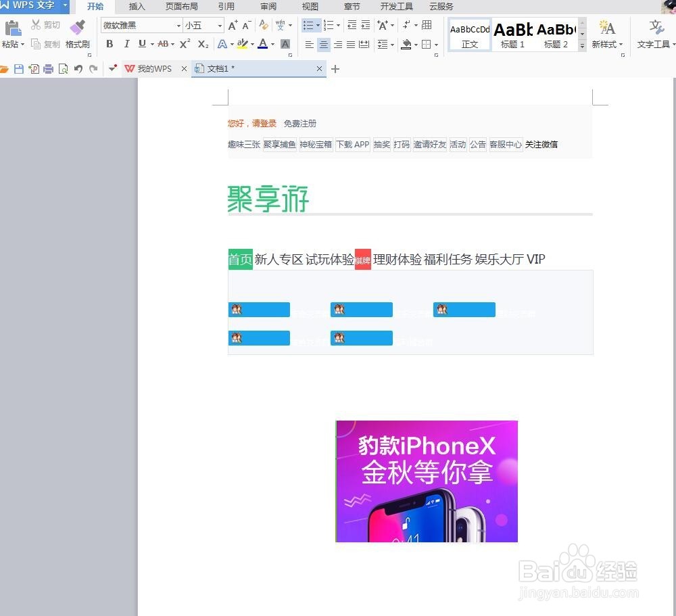Redo the last undone action
Image resolution: width=676 pixels, height=616 pixels.
pyautogui.click(x=93, y=69)
